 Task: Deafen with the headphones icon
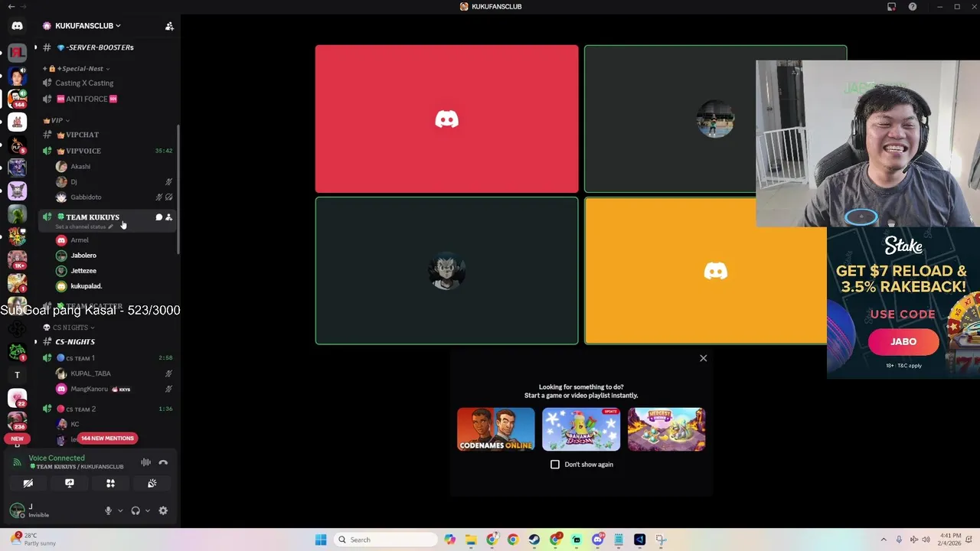[x=136, y=510]
